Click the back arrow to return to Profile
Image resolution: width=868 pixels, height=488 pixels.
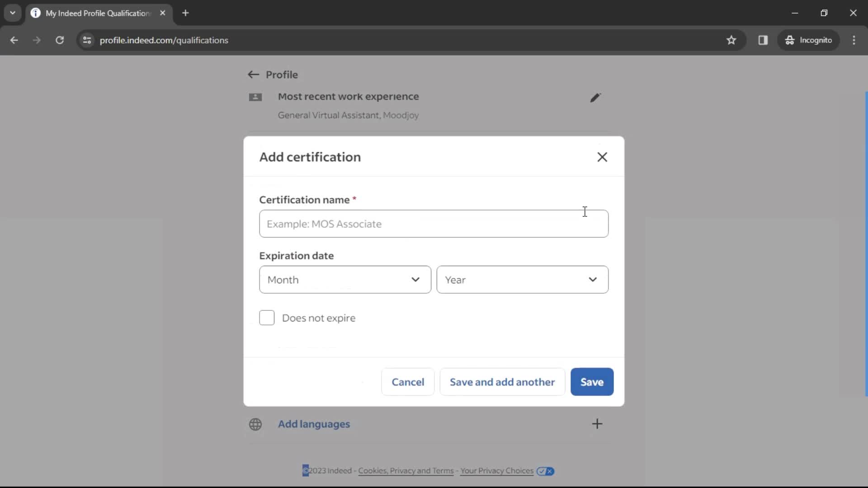click(253, 75)
